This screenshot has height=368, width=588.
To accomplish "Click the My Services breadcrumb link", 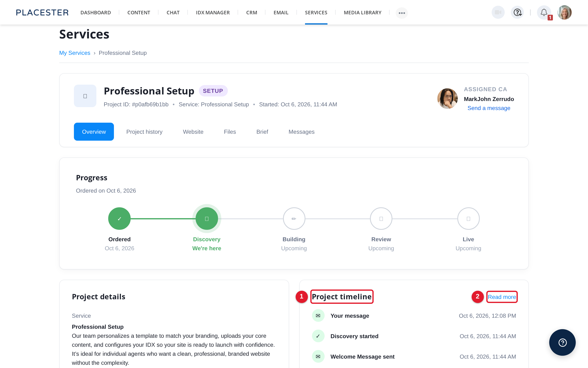I will tap(75, 53).
